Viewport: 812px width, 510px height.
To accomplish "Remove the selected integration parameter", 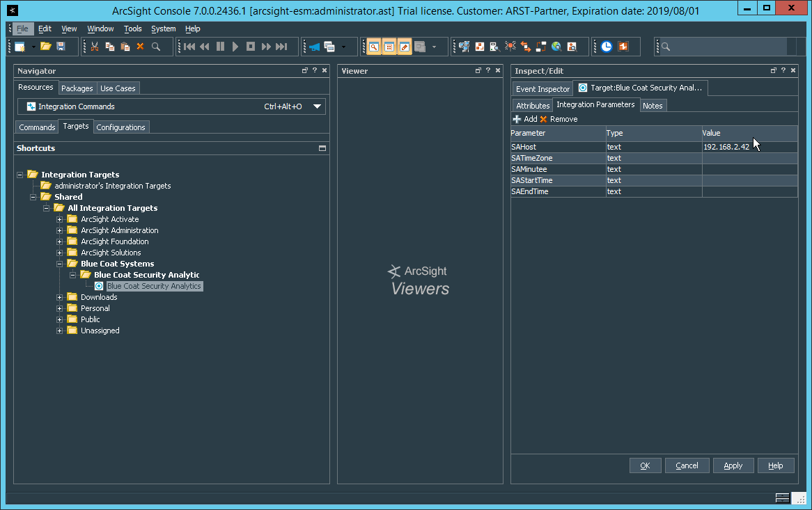I will point(559,119).
